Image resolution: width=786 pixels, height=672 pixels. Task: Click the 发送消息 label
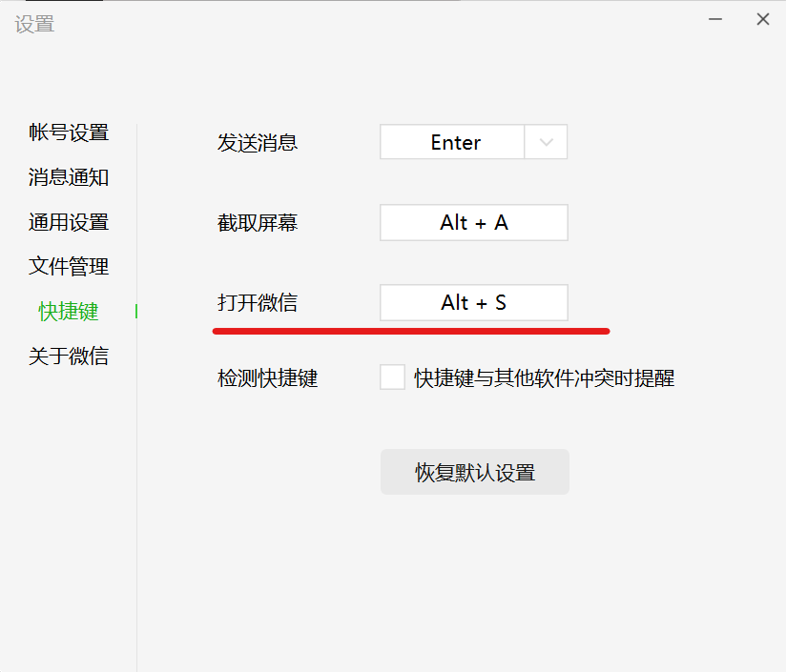pos(258,143)
